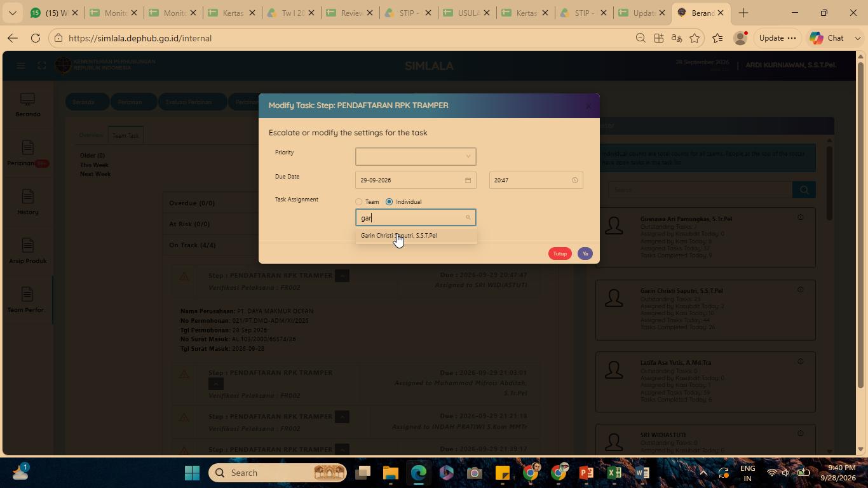
Task: Open Beranda from the sidebar
Action: click(x=27, y=105)
